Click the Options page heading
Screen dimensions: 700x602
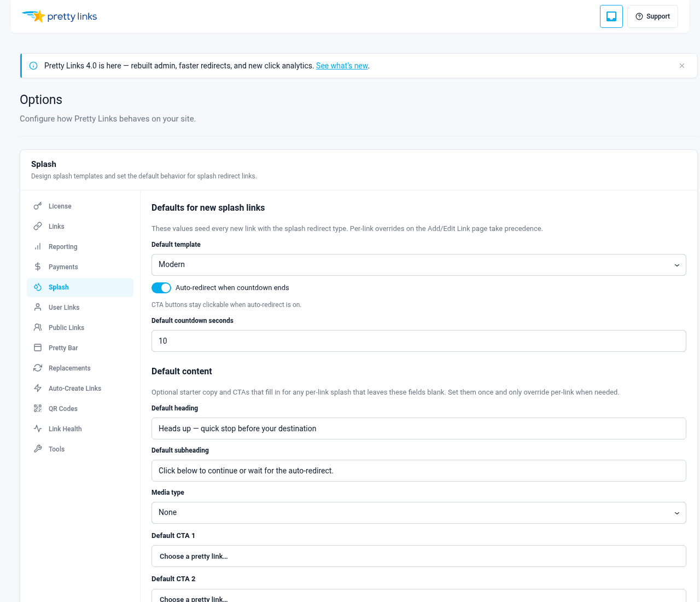pyautogui.click(x=41, y=100)
